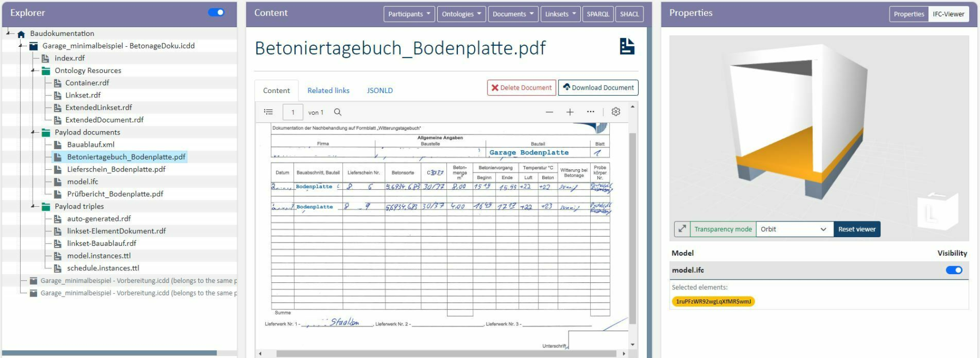Open the SHACL view
Image resolution: width=980 pixels, height=358 pixels.
tap(629, 14)
